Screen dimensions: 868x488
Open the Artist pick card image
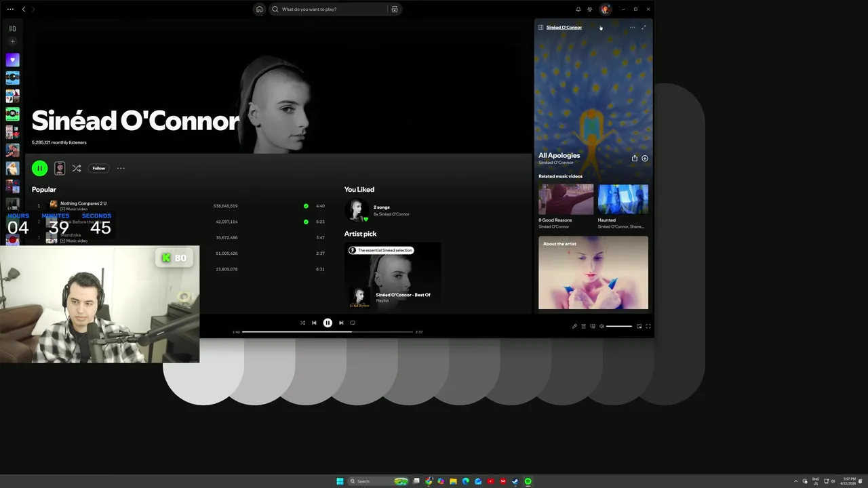pyautogui.click(x=393, y=276)
